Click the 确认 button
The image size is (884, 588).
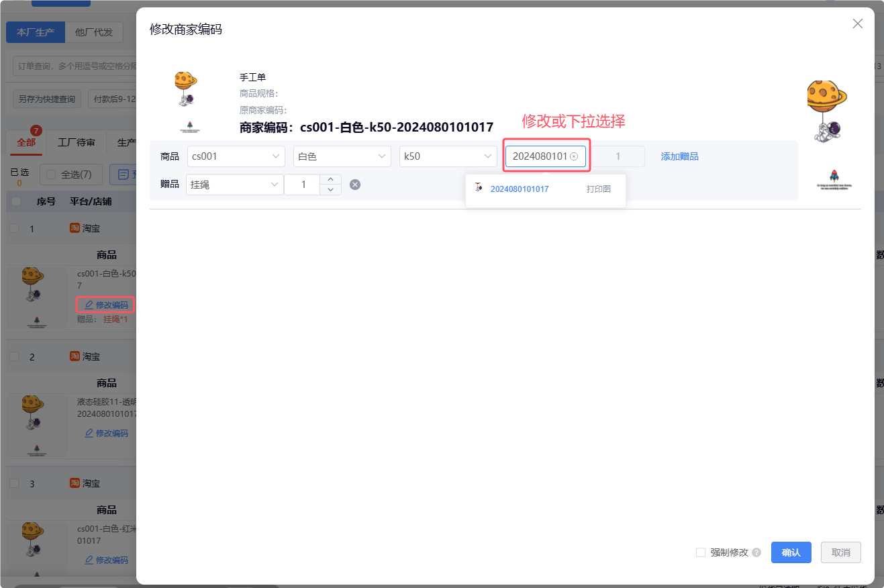(791, 552)
